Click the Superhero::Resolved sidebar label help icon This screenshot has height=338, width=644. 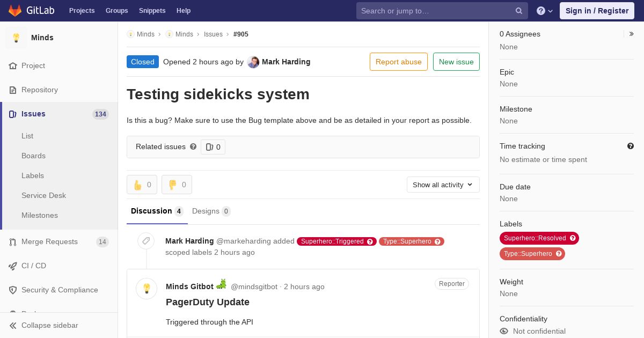point(573,238)
